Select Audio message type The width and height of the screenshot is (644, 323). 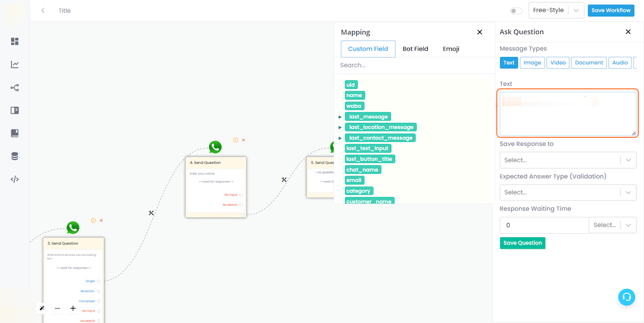click(x=620, y=63)
